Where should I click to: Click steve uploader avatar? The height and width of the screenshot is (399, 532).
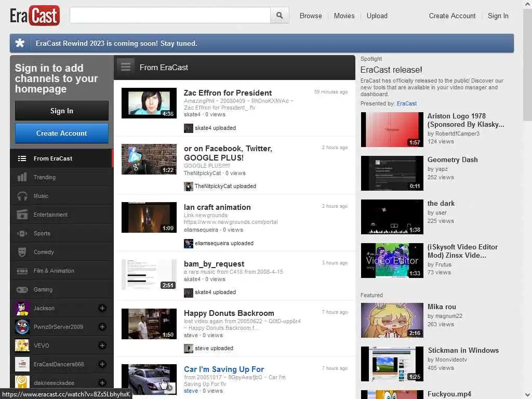click(x=188, y=349)
